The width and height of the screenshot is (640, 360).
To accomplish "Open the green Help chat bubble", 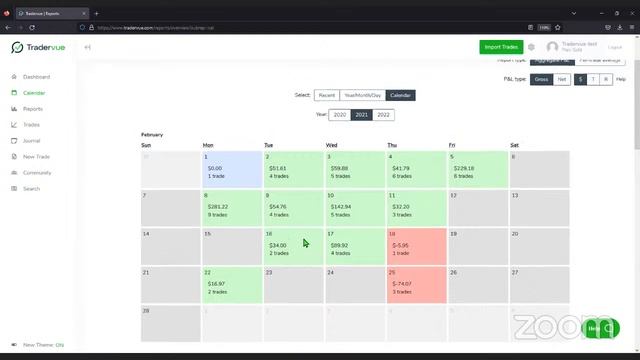I will click(600, 328).
